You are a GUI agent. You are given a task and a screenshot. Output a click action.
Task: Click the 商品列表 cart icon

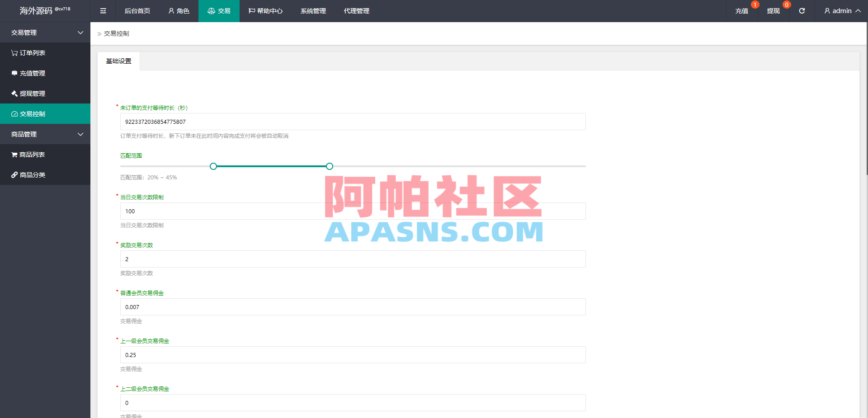[14, 154]
